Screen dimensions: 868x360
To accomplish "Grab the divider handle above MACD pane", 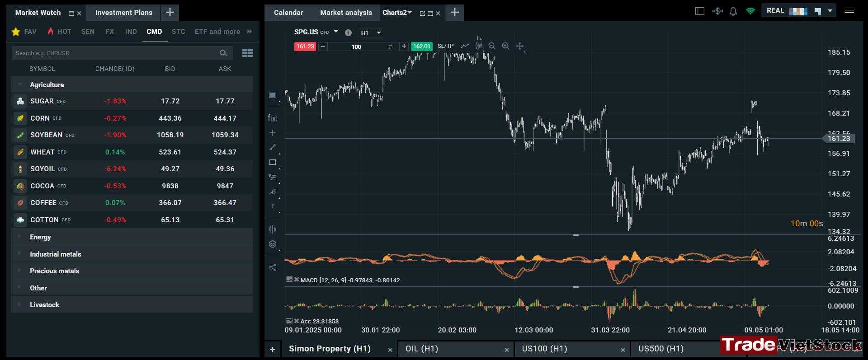I will (x=576, y=235).
